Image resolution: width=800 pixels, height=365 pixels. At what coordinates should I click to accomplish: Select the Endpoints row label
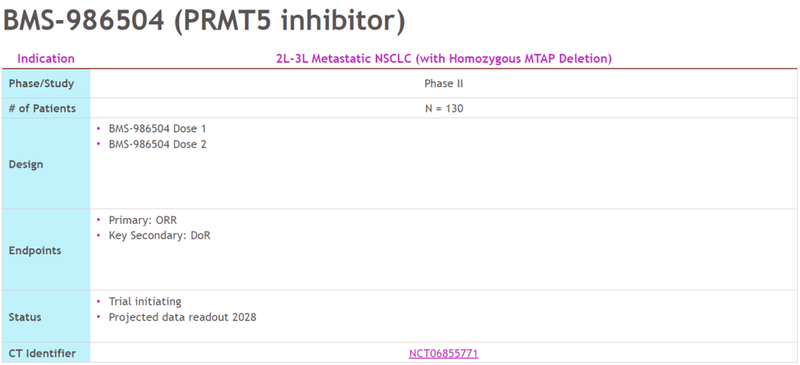pos(35,251)
